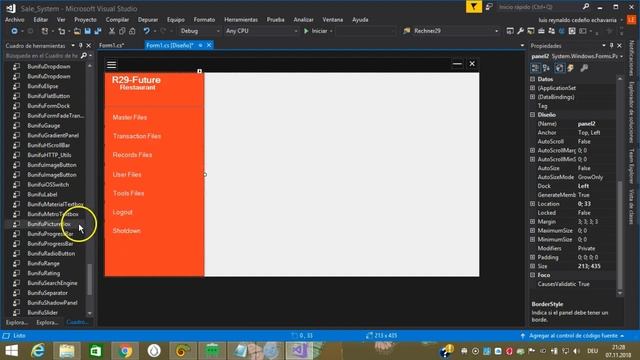Expand the Margin property
The width and height of the screenshot is (640, 360).
[x=533, y=222]
